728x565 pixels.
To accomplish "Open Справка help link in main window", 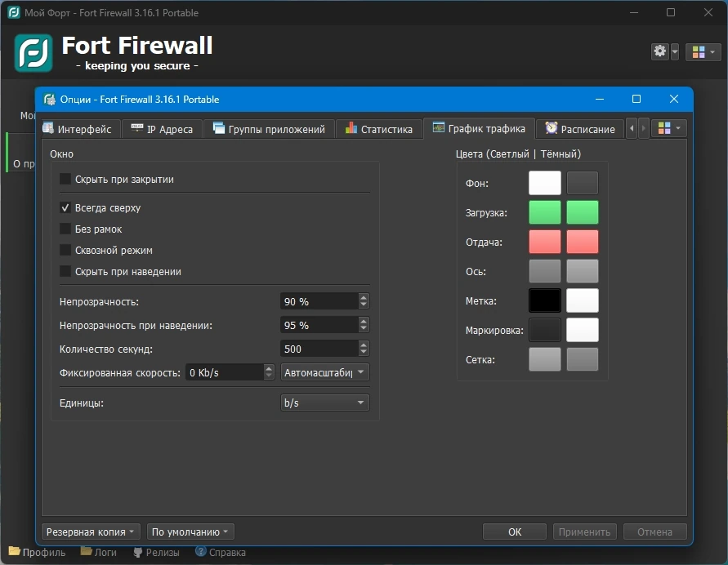I will [x=221, y=552].
